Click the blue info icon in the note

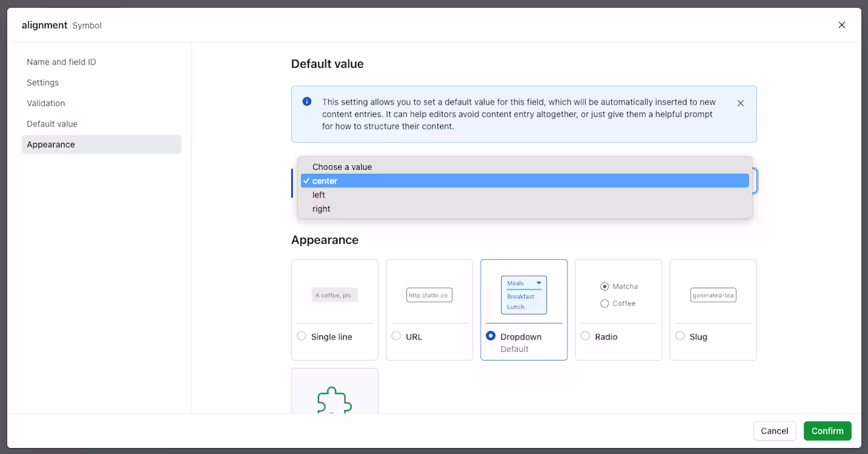coord(306,101)
